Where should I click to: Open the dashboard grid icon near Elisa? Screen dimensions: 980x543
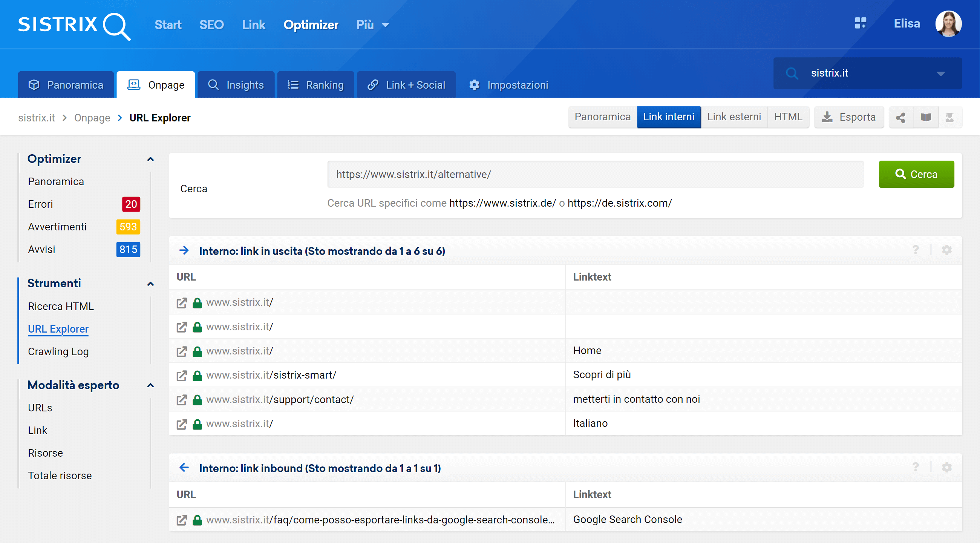click(860, 23)
